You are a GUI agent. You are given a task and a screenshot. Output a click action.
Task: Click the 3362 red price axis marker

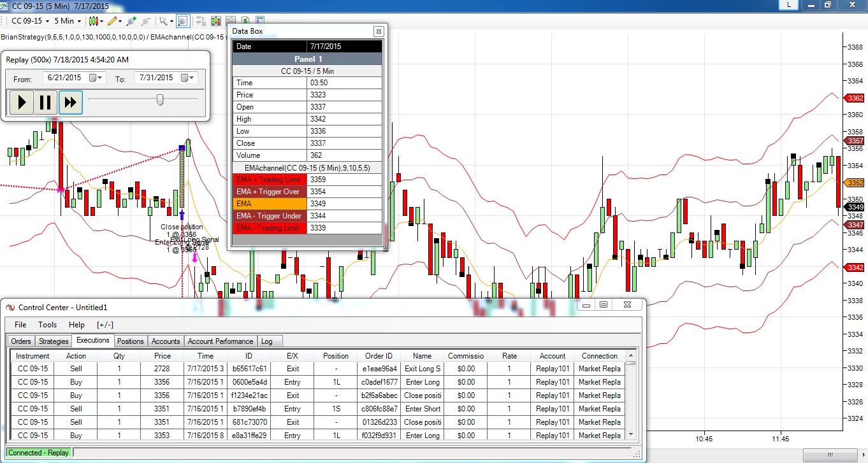coord(855,98)
